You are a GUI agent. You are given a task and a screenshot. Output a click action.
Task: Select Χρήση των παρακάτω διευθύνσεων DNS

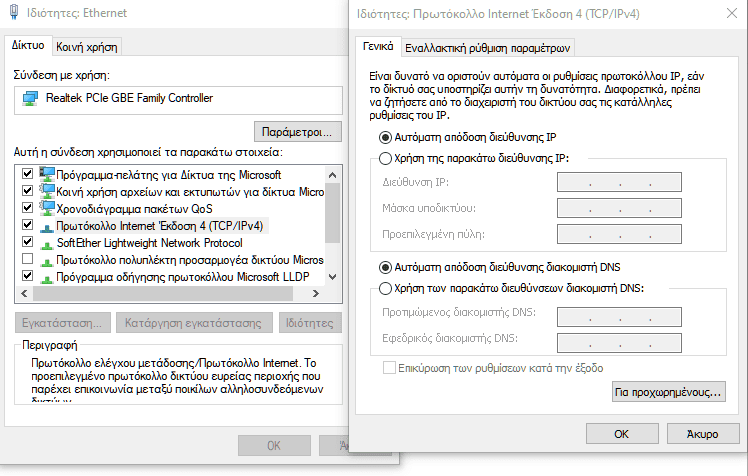tap(385, 289)
